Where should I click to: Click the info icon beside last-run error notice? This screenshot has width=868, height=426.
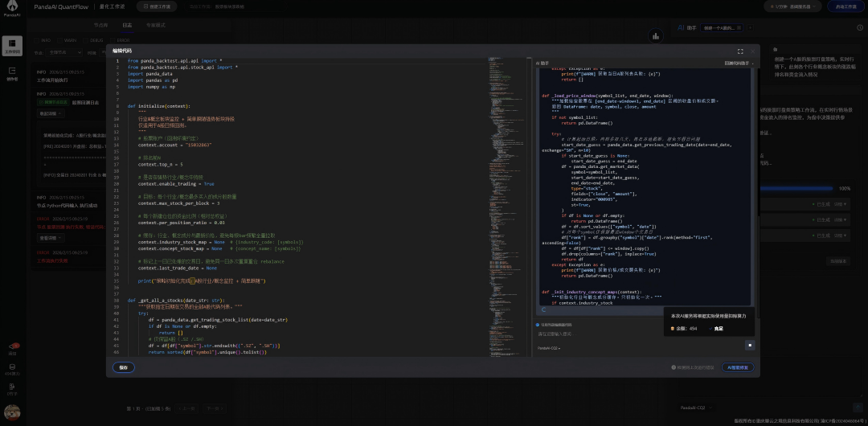tap(674, 367)
